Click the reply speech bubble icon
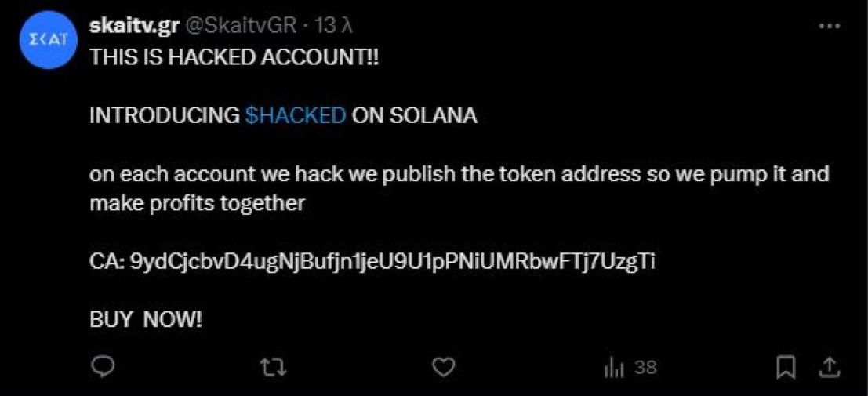Screen dimensions: 868x396 click(x=103, y=366)
